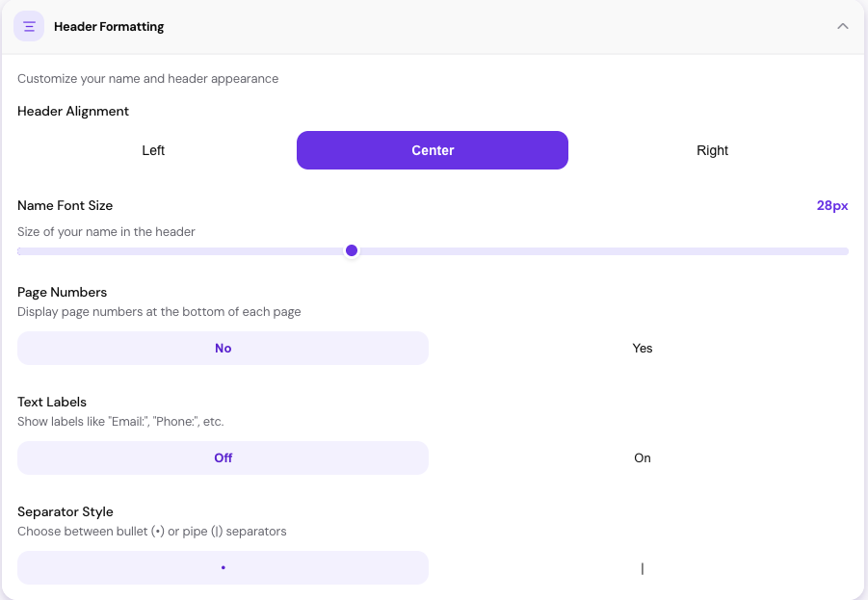The width and height of the screenshot is (868, 600).
Task: Turn on text labels like Email and Phone
Action: [x=642, y=457]
